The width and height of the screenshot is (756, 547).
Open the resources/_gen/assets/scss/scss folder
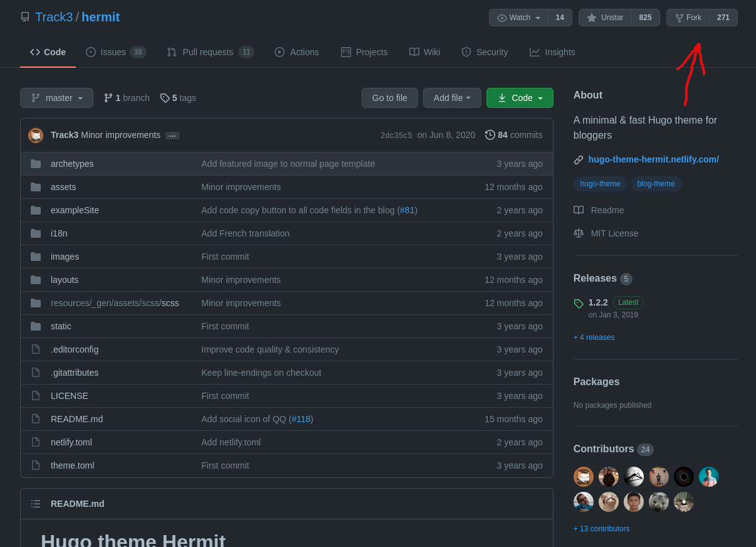115,303
